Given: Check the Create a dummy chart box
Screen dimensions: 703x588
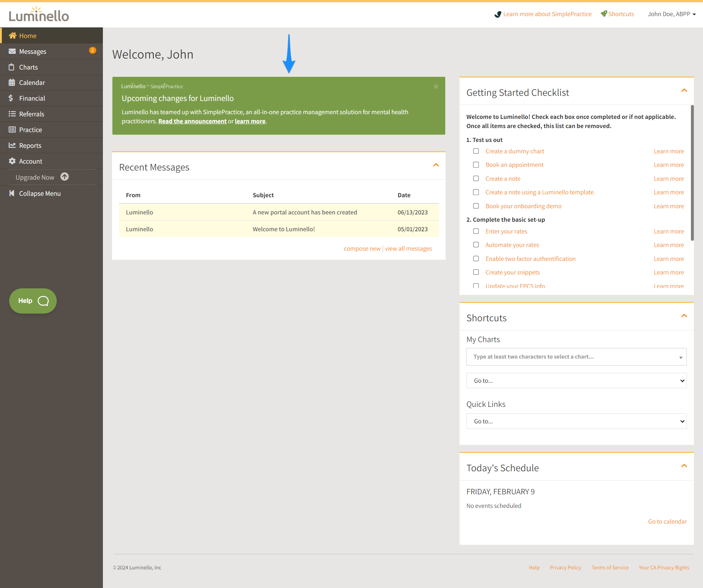Looking at the screenshot, I should [x=476, y=151].
